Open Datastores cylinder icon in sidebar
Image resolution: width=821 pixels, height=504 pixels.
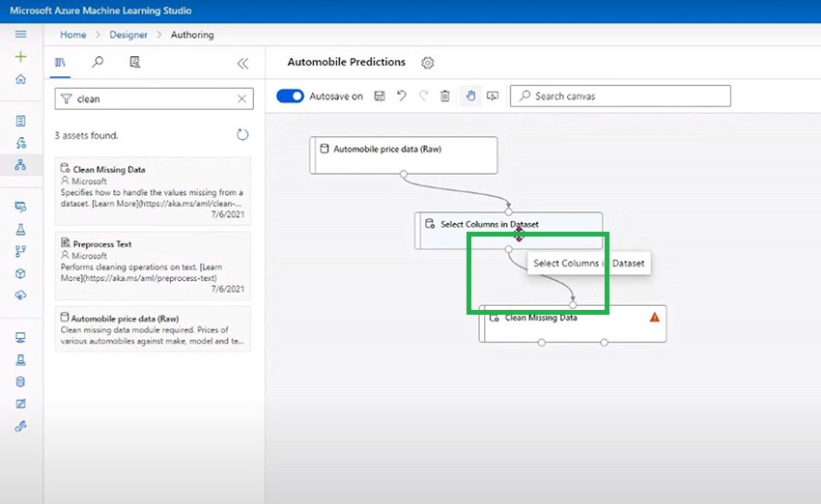[x=21, y=381]
